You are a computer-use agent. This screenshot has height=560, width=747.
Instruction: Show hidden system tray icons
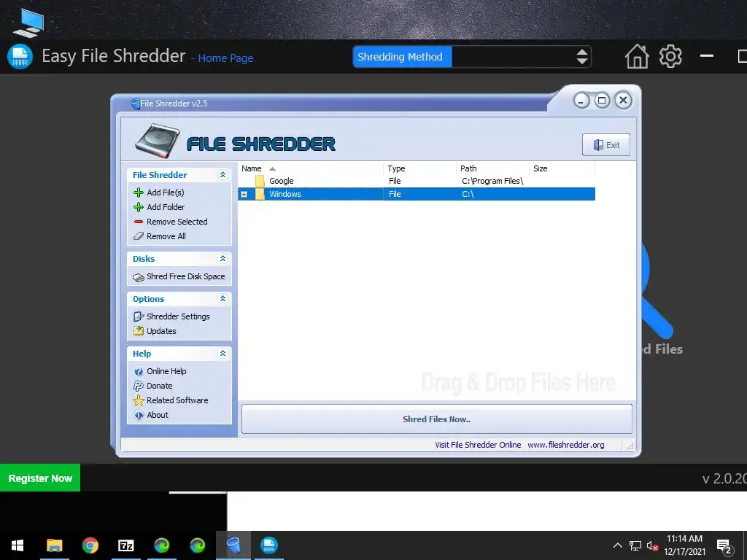click(x=617, y=545)
